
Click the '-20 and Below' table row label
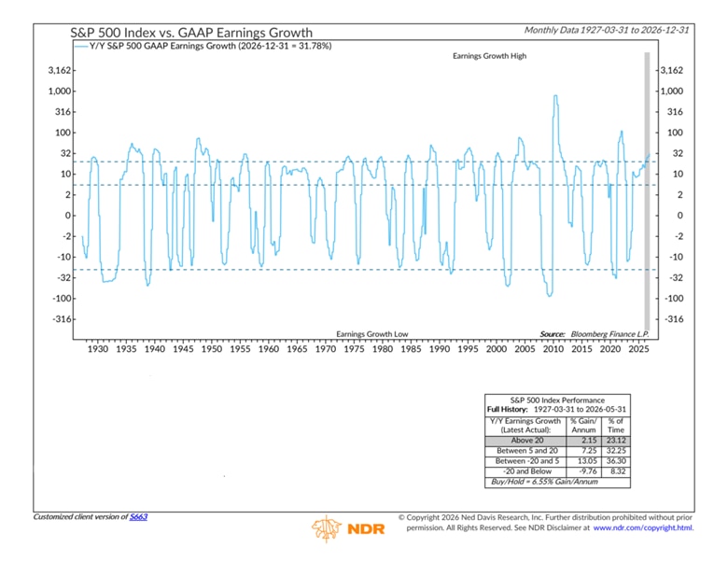coord(527,471)
